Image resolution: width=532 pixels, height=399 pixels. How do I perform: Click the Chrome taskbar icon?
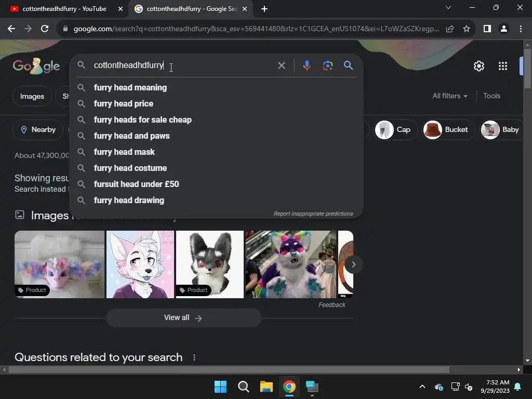pos(289,387)
